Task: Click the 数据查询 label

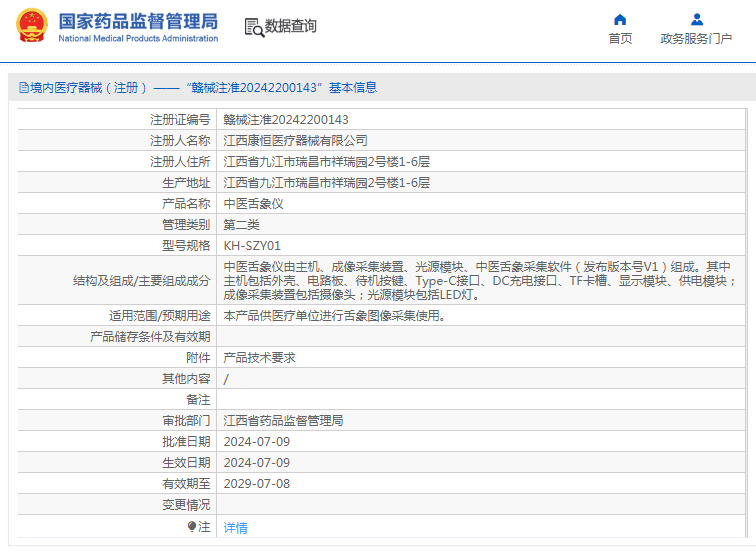Action: 291,26
